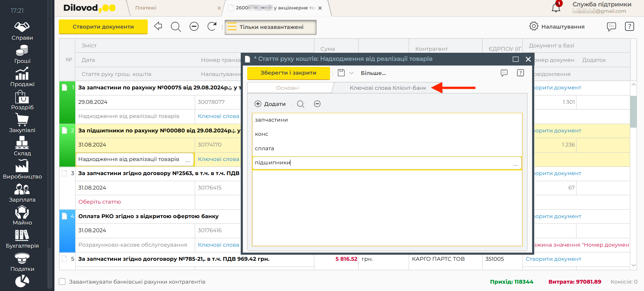Toggle the Тільки незавантажені filter
Viewport: 644px width, 291px height.
270,27
